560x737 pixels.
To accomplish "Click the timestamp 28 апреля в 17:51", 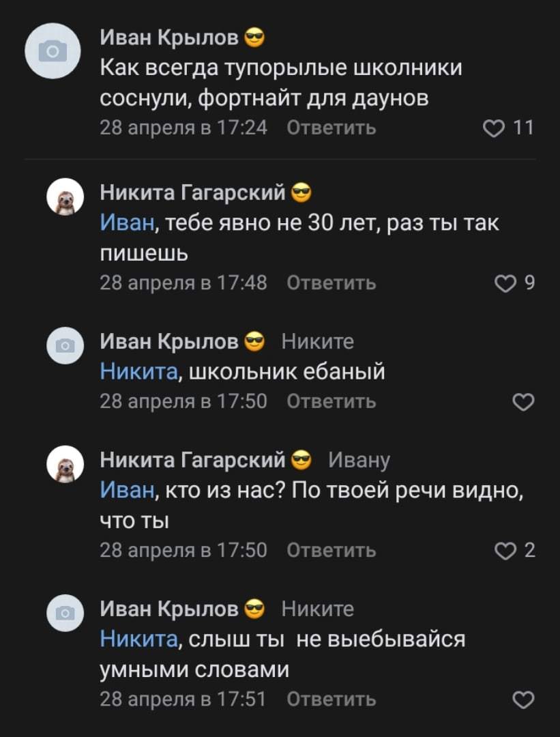I will [183, 699].
